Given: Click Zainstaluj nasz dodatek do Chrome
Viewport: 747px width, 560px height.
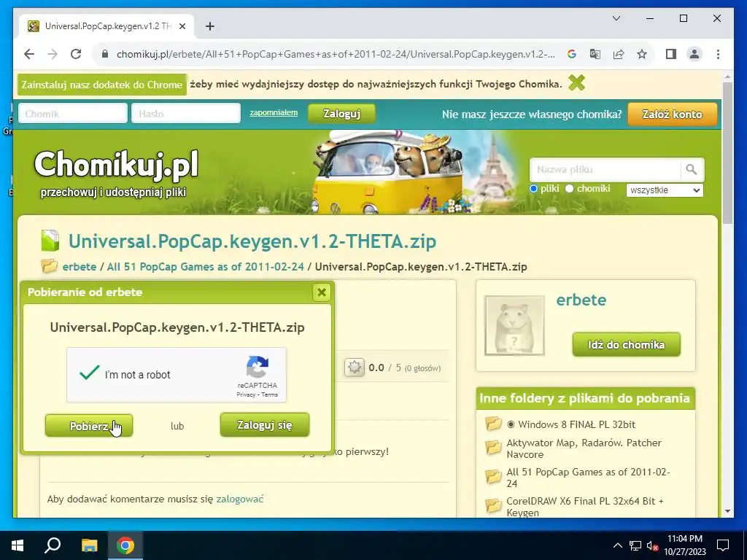Looking at the screenshot, I should [x=102, y=85].
